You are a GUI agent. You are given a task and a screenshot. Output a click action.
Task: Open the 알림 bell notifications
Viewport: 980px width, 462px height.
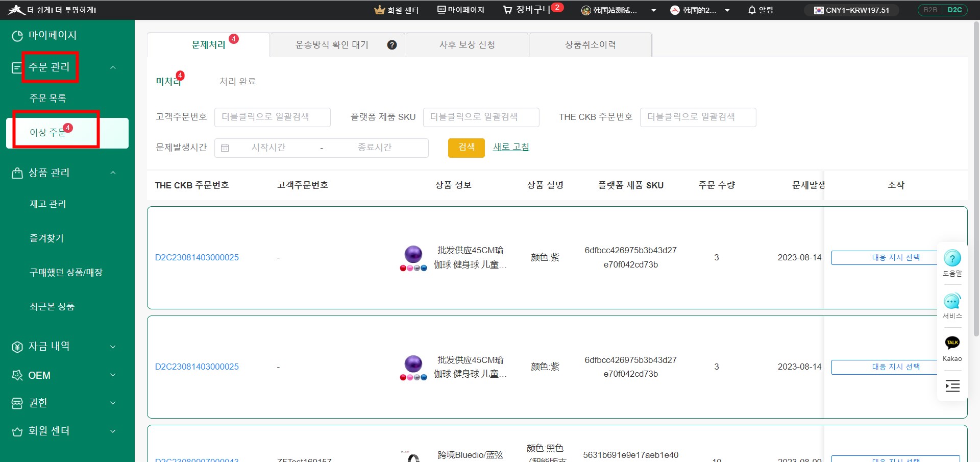click(x=760, y=10)
